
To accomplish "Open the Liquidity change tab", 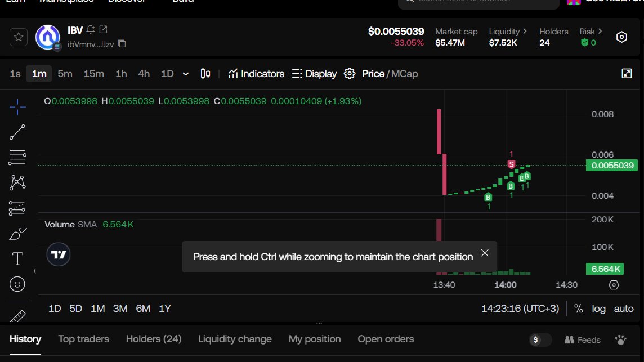I will [x=235, y=339].
